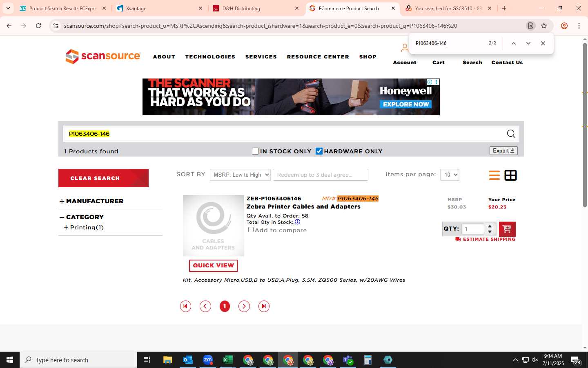This screenshot has height=368, width=588.
Task: Click the QUICK VIEW button
Action: pyautogui.click(x=214, y=265)
